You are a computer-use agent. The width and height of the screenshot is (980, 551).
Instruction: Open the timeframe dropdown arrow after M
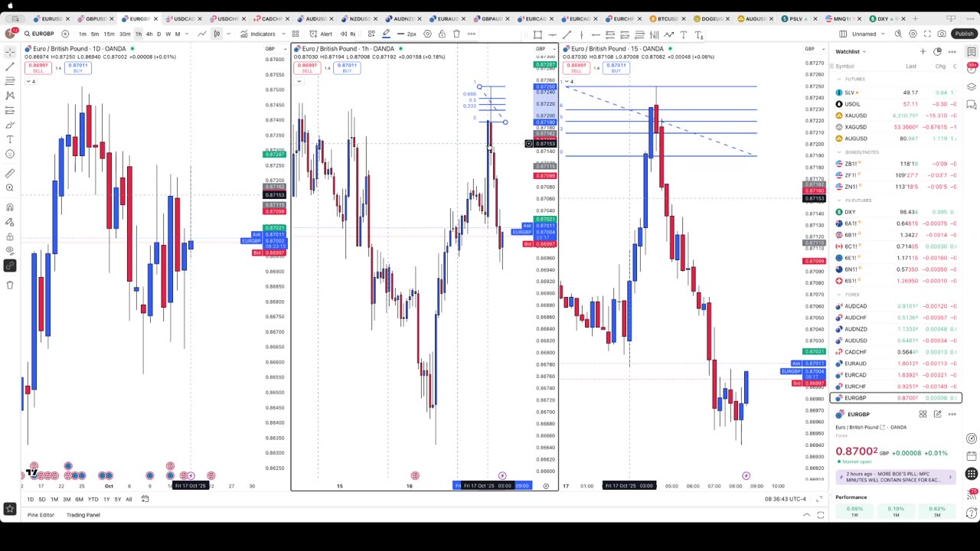(187, 34)
